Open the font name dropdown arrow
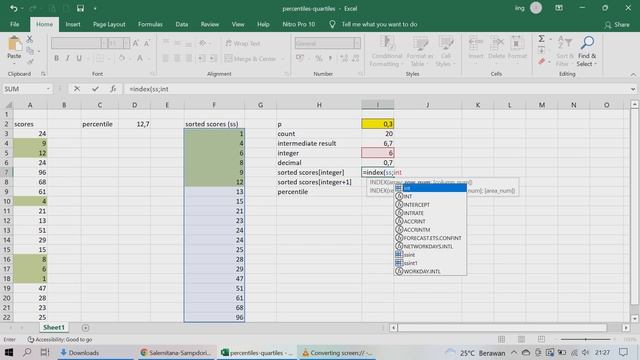 [104, 43]
